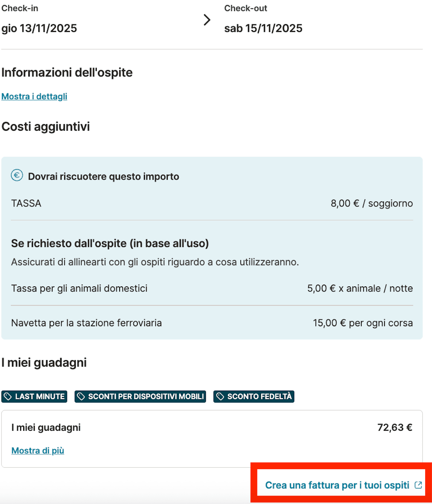The image size is (432, 504).
Task: Select the check-out date sab 15/11/2025
Action: click(x=263, y=28)
